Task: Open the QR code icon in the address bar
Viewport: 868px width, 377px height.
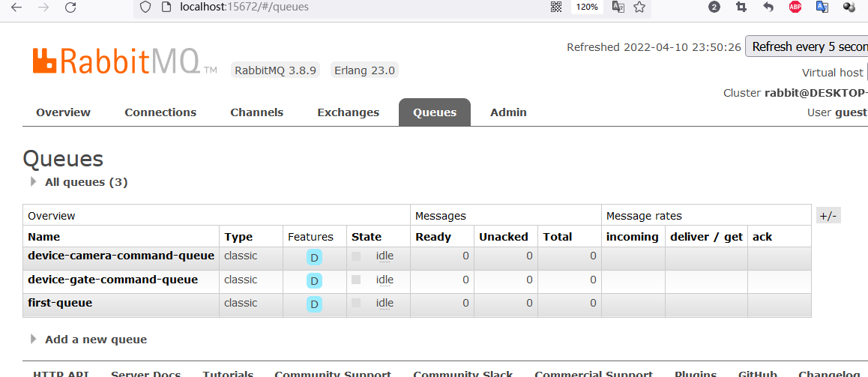Action: 555,7
